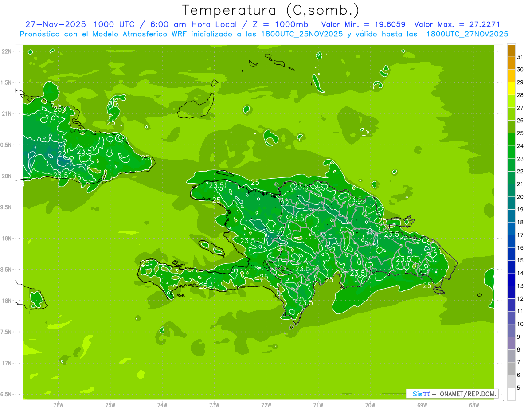
Task: Click "Valor Min. = 19.6059"
Action: click(x=363, y=24)
